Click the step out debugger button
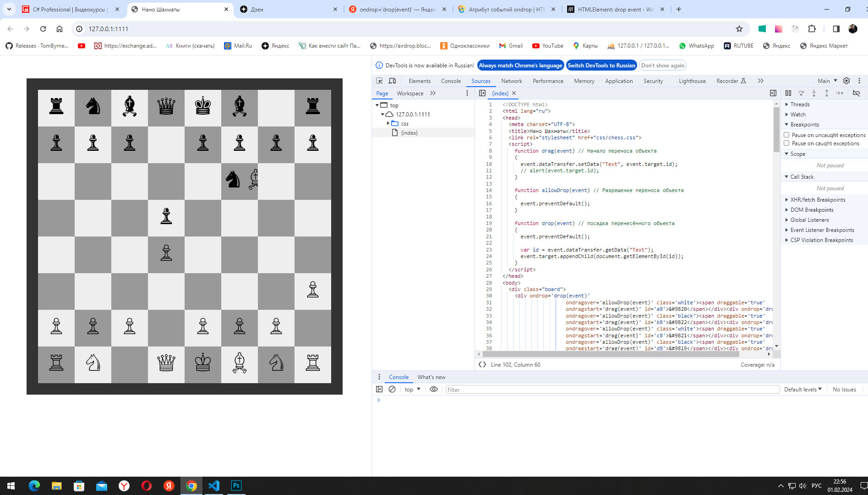Screen dimensions: 868x495 coord(827,93)
